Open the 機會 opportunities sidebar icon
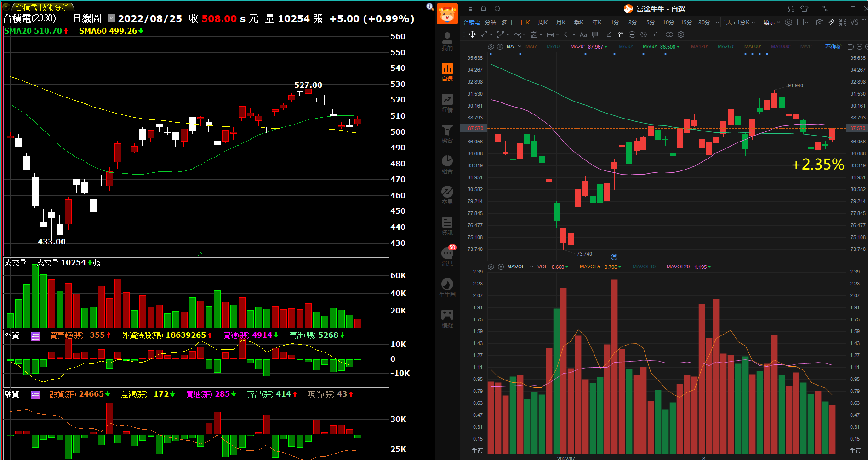 pos(447,134)
